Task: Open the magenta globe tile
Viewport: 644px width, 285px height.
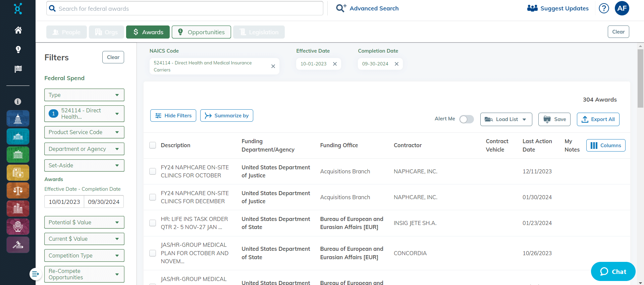Action: tap(18, 227)
